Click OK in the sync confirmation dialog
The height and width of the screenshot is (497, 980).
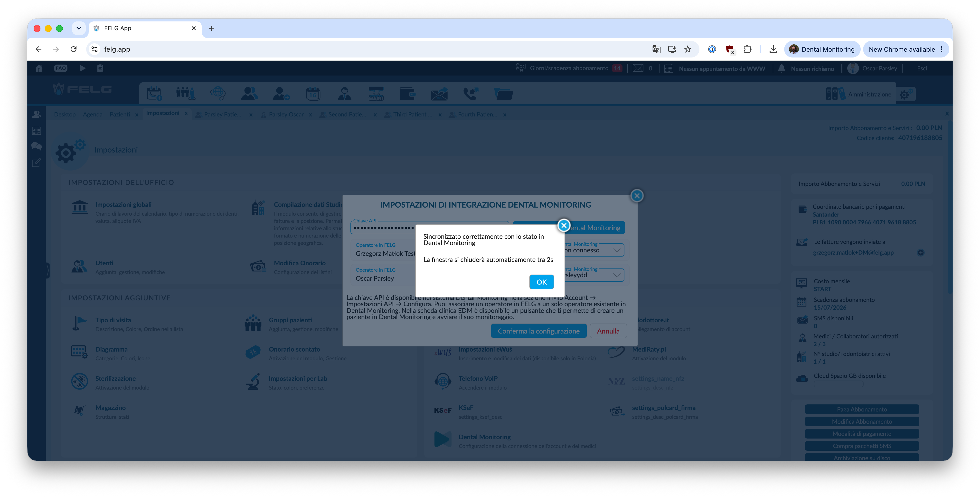click(541, 282)
